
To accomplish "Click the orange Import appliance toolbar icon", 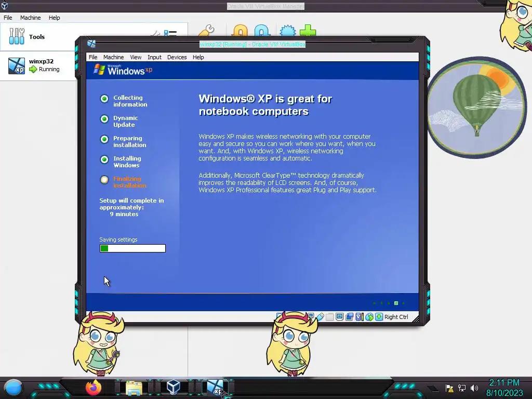I will pyautogui.click(x=240, y=31).
